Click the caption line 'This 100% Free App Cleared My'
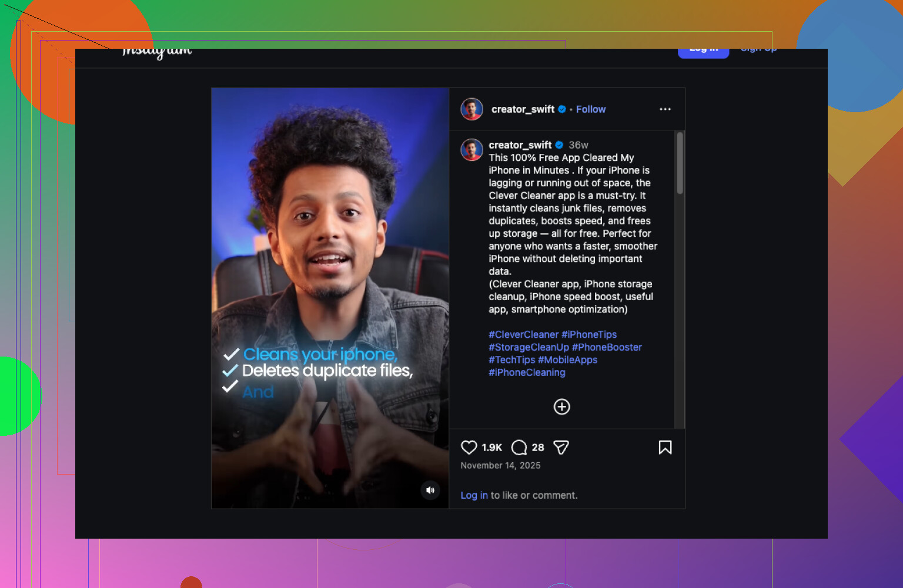903x588 pixels. click(561, 157)
